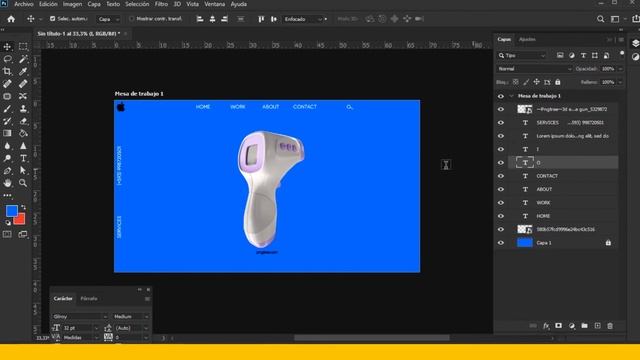Create a new group folder

584,326
